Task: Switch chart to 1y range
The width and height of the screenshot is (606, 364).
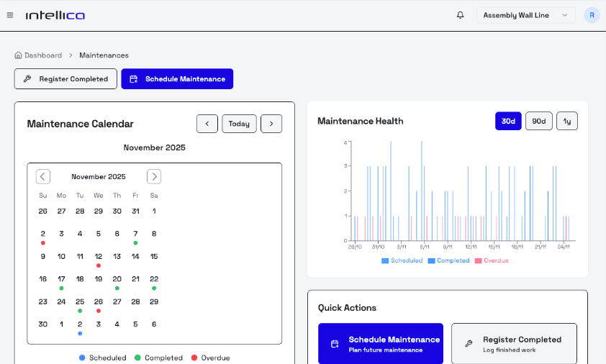Action: pyautogui.click(x=567, y=122)
